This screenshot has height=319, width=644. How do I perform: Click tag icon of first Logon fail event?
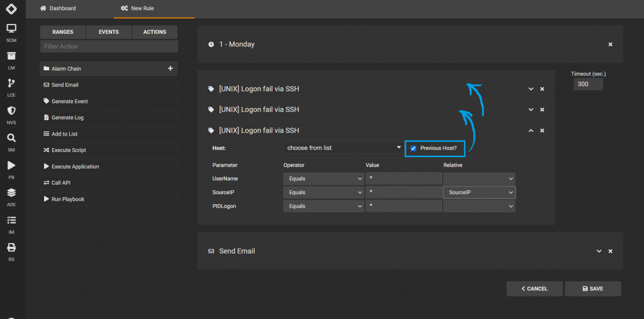(x=211, y=89)
